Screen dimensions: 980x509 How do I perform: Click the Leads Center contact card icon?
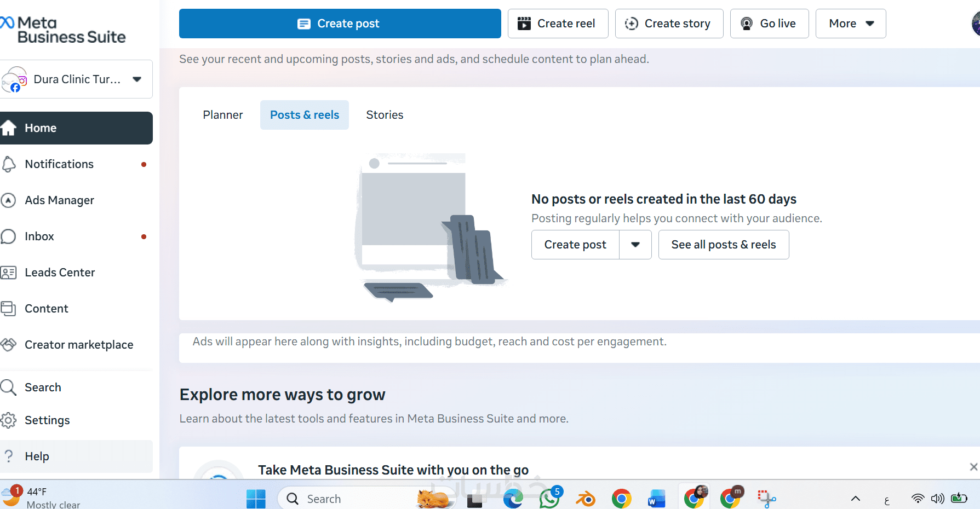[x=8, y=273]
